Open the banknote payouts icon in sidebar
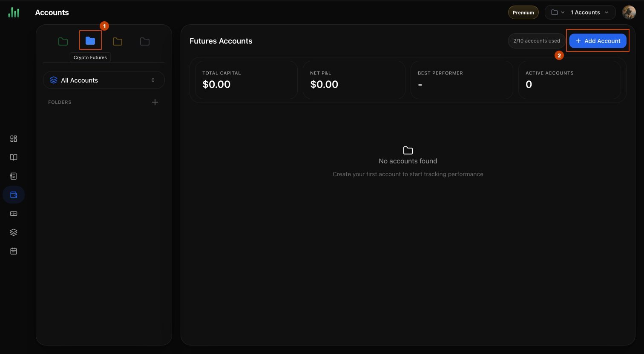This screenshot has height=354, width=644. click(x=14, y=214)
